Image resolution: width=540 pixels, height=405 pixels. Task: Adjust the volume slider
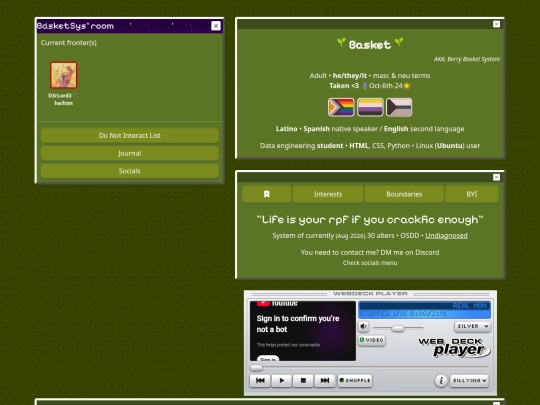coord(398,328)
